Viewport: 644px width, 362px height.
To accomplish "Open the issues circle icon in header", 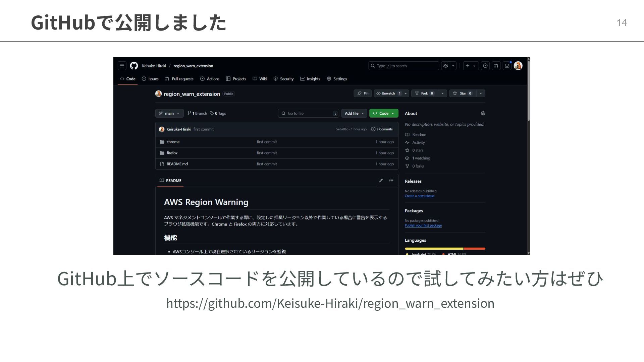I will pos(485,66).
